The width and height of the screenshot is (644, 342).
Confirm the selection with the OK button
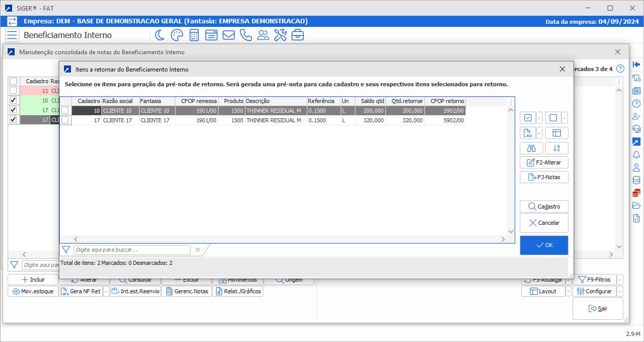click(544, 245)
